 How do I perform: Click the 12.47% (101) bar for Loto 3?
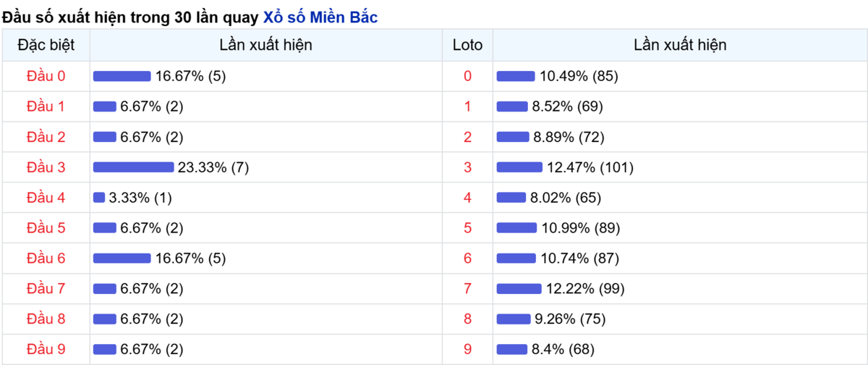(x=519, y=167)
